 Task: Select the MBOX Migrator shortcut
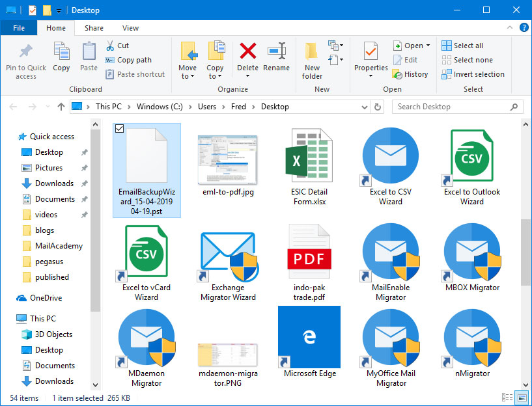[x=472, y=258]
